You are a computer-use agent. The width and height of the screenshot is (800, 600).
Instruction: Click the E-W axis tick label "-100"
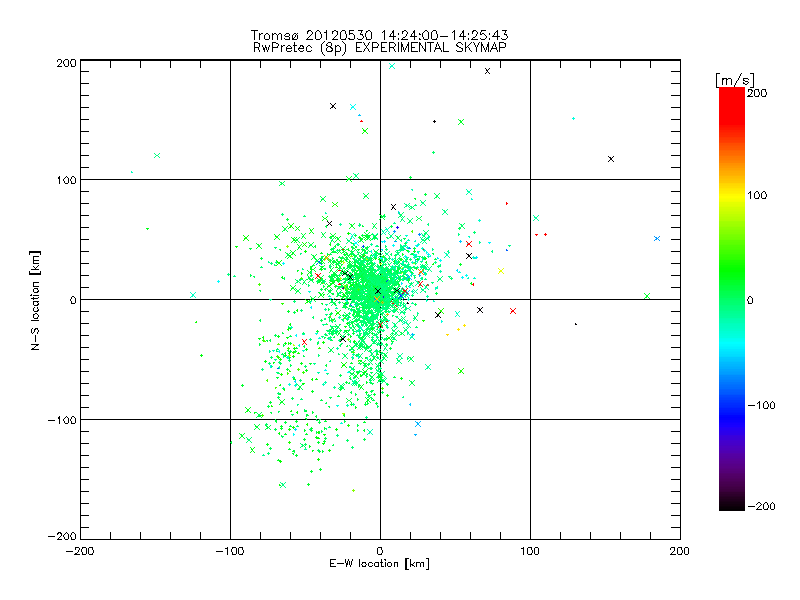pos(230,552)
